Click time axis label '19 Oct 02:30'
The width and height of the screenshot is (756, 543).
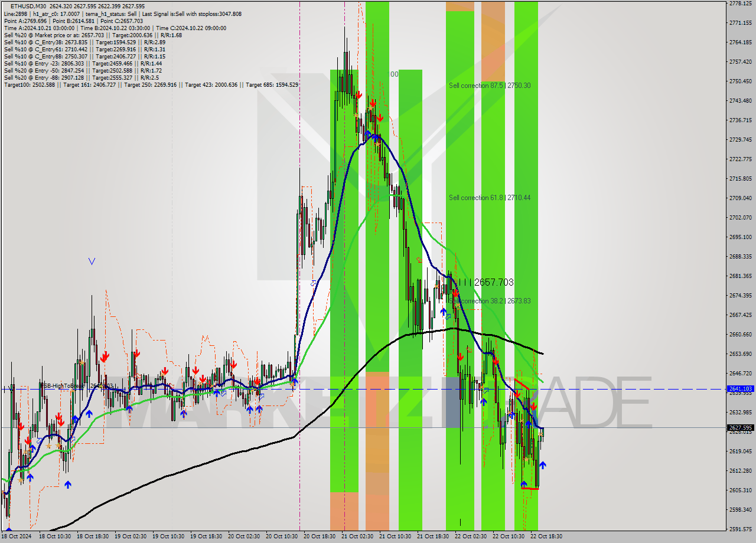pos(131,537)
